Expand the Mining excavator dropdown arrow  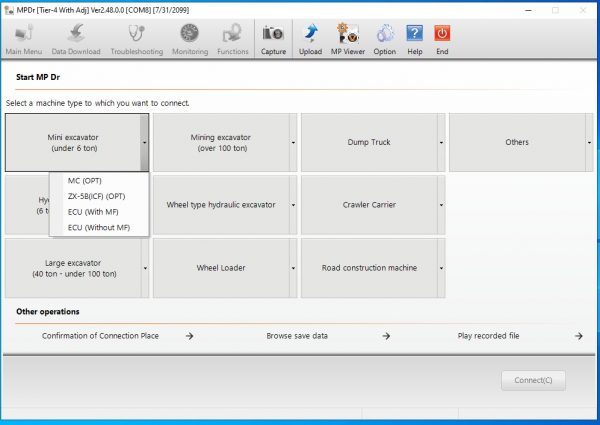coord(293,142)
